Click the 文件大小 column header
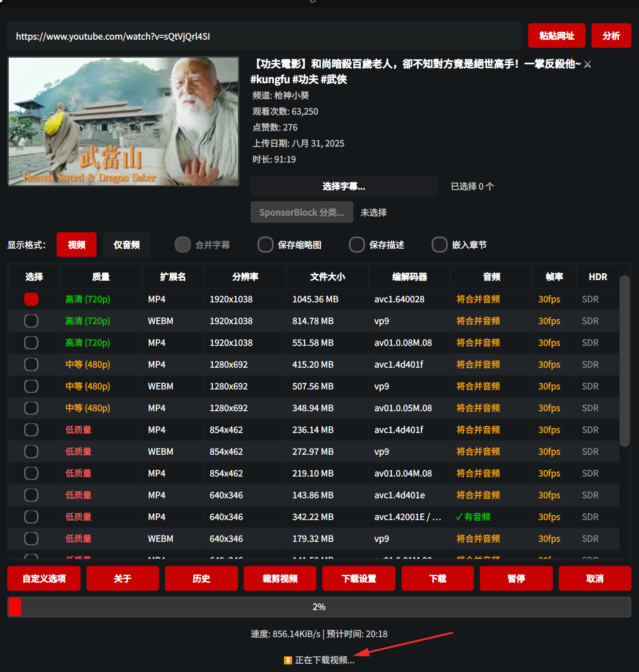Viewport: 639px width, 672px height. click(x=327, y=277)
